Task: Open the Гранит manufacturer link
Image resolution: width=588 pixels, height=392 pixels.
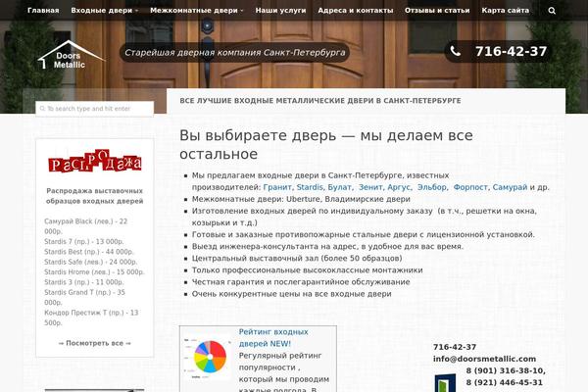Action: click(277, 187)
